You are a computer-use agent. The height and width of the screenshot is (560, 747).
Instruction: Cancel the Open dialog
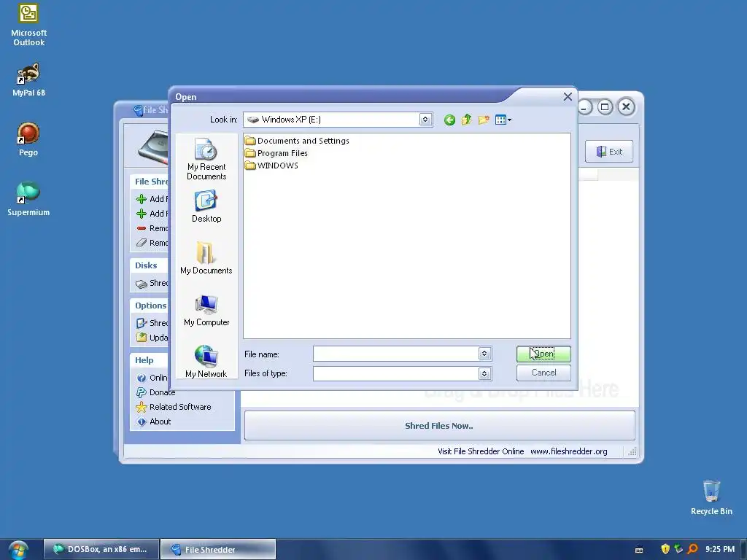(x=543, y=373)
